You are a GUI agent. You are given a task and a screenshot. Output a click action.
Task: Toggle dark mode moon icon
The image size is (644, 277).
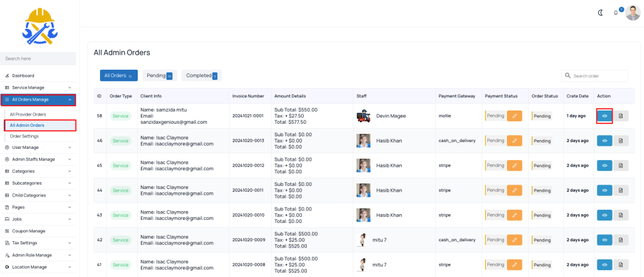pos(600,13)
